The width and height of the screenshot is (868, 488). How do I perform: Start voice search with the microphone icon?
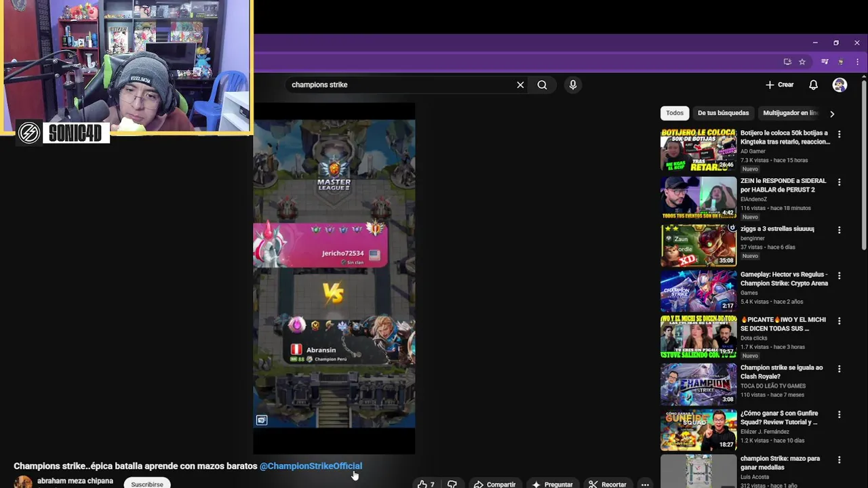(573, 85)
